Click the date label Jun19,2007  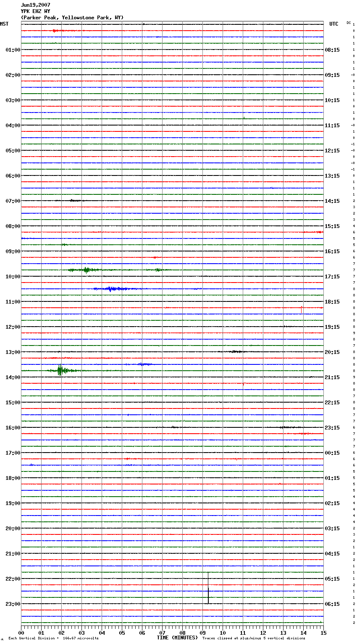[35, 5]
